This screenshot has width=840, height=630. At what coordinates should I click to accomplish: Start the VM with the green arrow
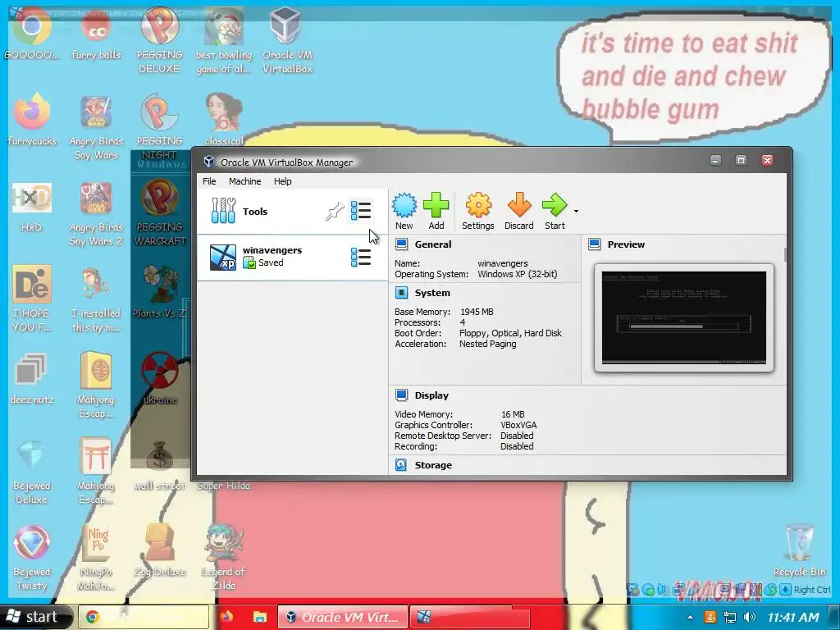[555, 205]
